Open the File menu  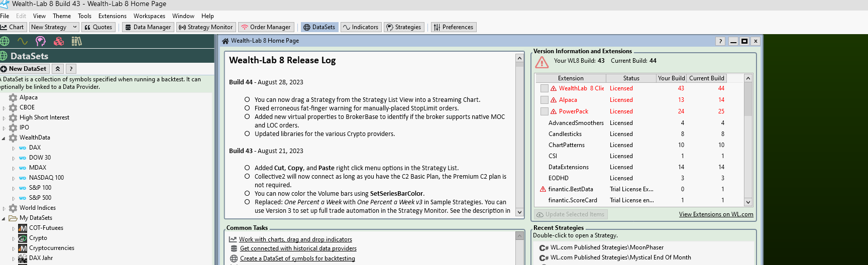tap(5, 16)
